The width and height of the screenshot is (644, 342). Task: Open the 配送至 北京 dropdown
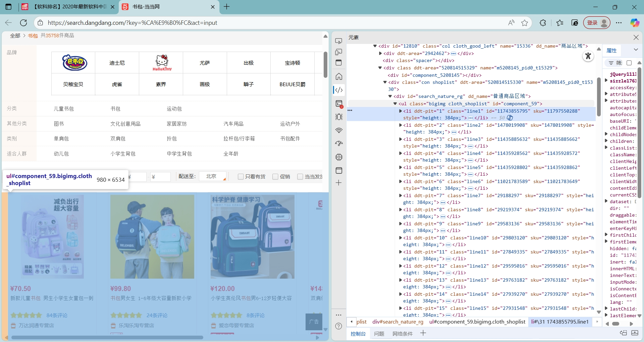[213, 176]
